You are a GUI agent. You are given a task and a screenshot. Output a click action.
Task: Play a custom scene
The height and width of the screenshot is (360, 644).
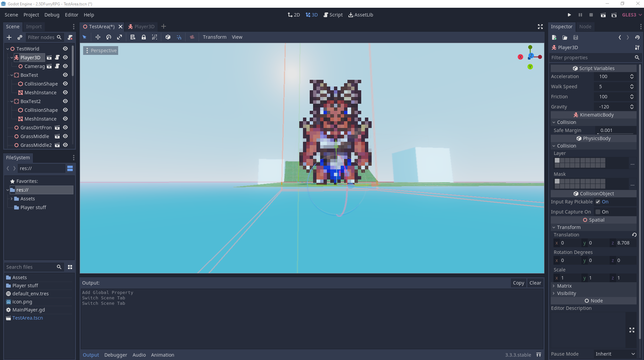click(x=614, y=15)
